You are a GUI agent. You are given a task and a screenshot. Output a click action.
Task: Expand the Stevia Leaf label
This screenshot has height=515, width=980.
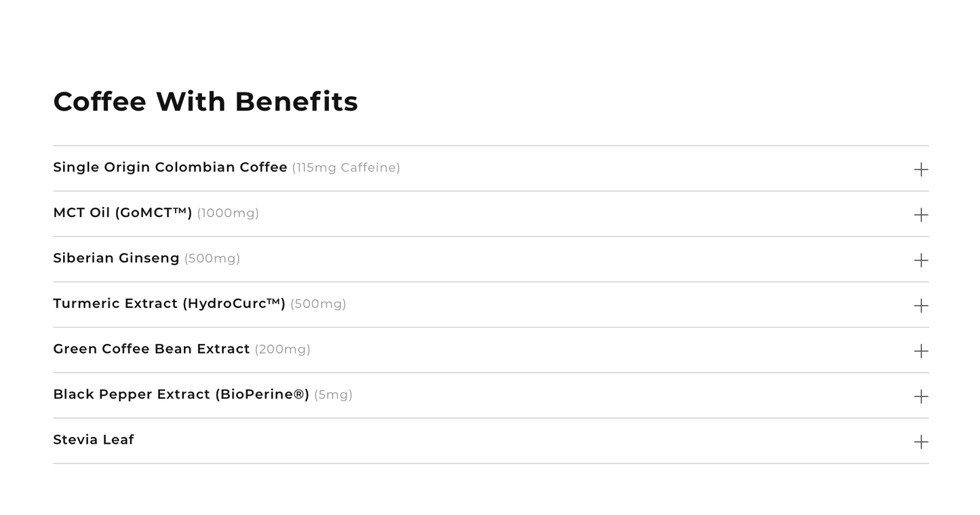(x=94, y=440)
